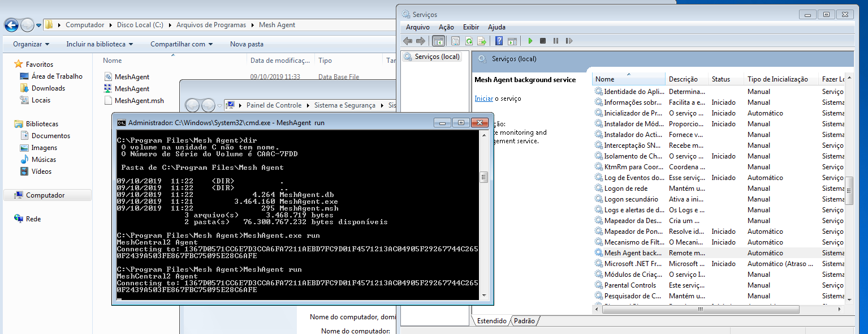This screenshot has width=868, height=334.
Task: Click green Start Service play icon
Action: 530,41
